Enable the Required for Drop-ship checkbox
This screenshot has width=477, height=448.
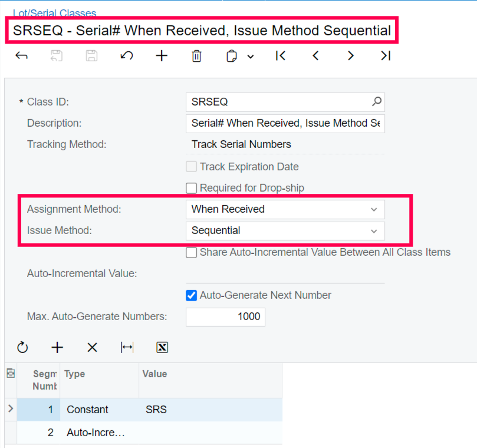point(191,188)
